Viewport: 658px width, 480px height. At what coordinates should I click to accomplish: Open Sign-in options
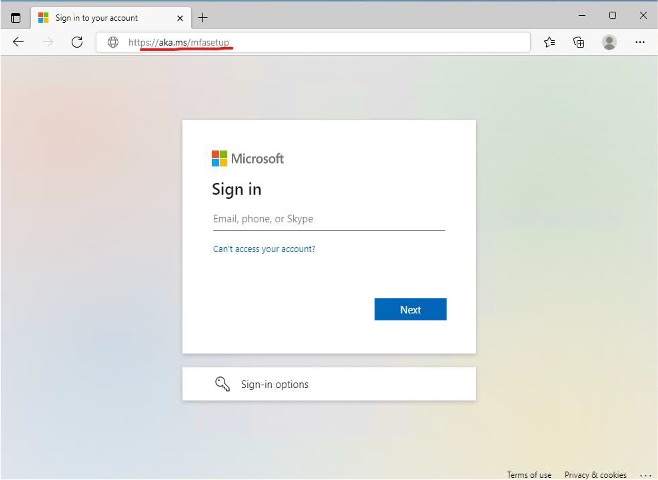[x=328, y=384]
